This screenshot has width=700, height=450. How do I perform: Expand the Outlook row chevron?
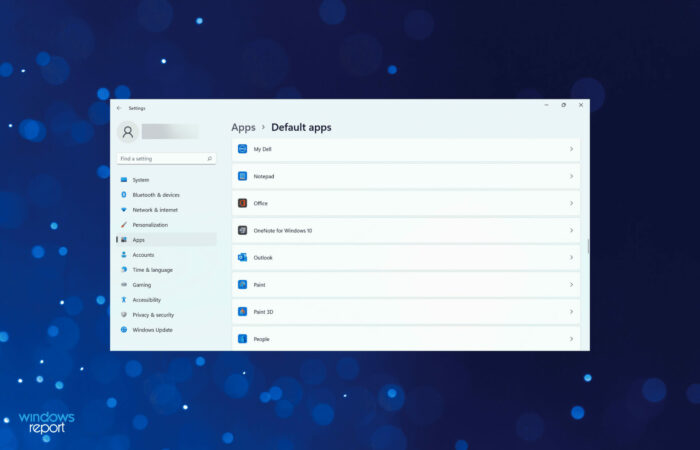pyautogui.click(x=571, y=258)
